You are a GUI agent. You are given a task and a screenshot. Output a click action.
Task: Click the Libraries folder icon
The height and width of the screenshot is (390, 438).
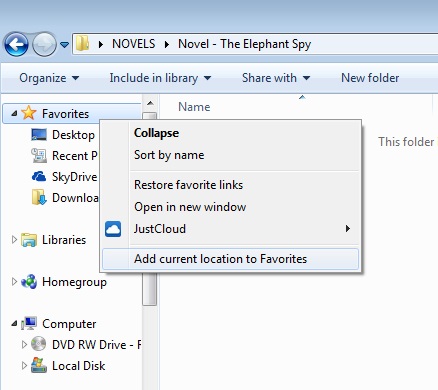click(x=29, y=240)
